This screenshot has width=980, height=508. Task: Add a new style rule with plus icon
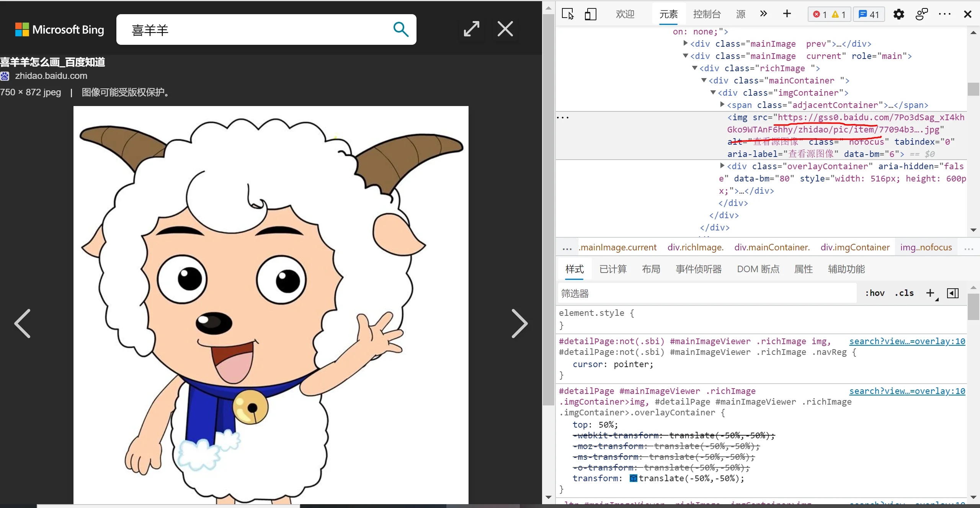931,293
